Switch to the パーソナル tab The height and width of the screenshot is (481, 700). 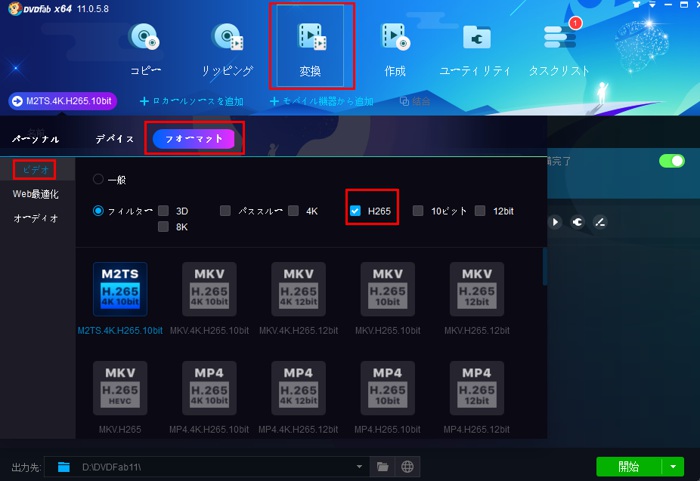click(36, 139)
